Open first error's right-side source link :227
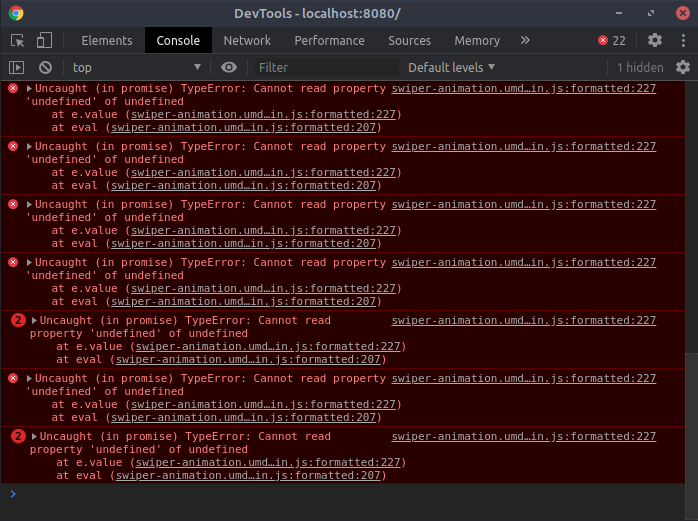 [x=524, y=88]
